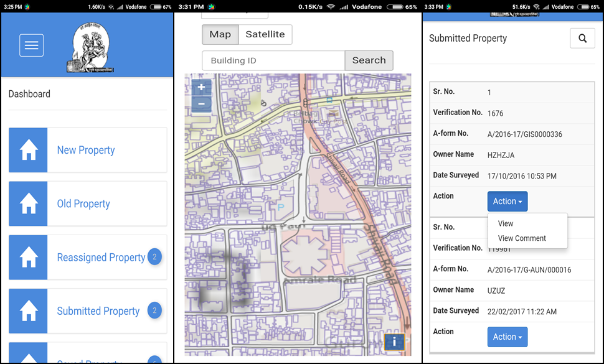The image size is (604, 364).
Task: Choose View Comment from the Action menu
Action: point(522,238)
